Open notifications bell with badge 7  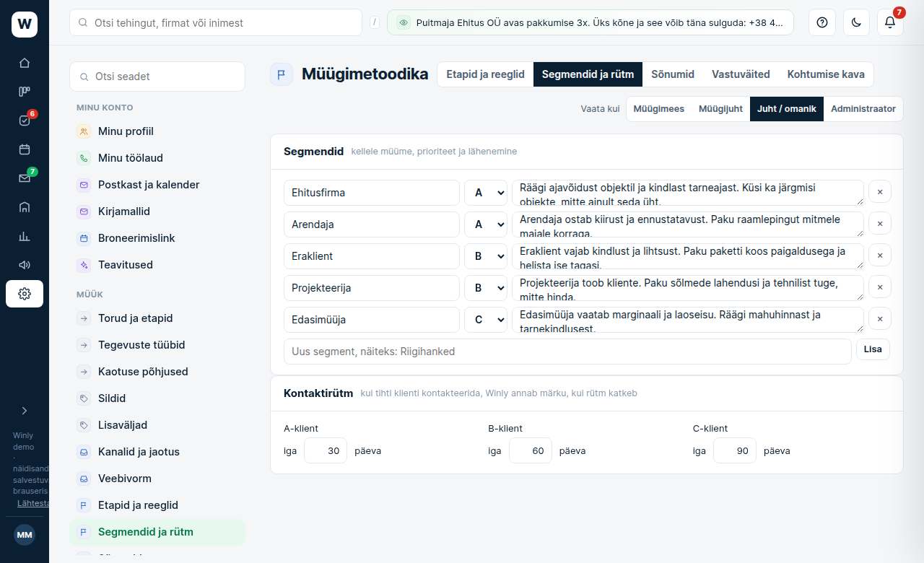[x=890, y=22]
